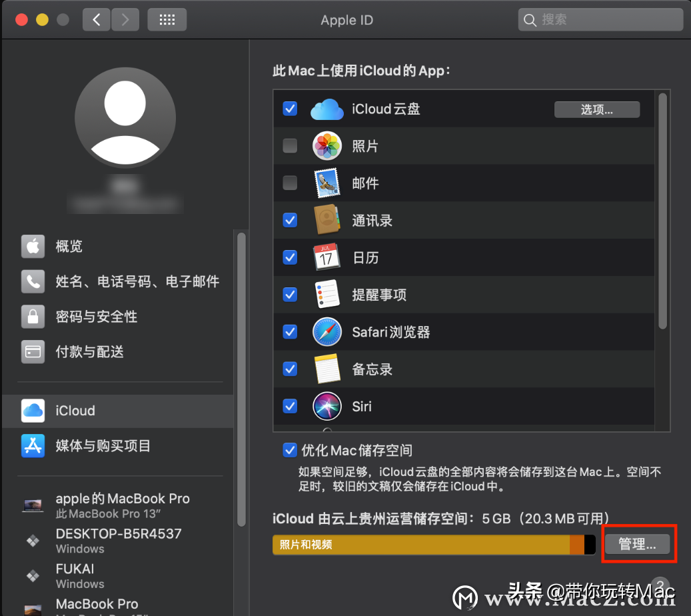
Task: Click the Calendar icon
Action: (327, 257)
